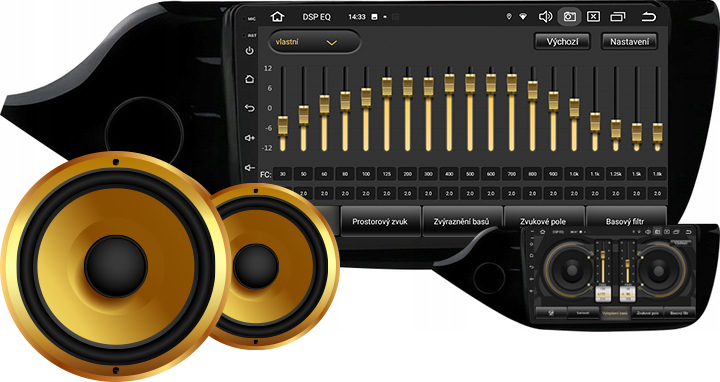This screenshot has height=382, width=720.
Task: Reset equalizer with Výchozí button
Action: 562,42
